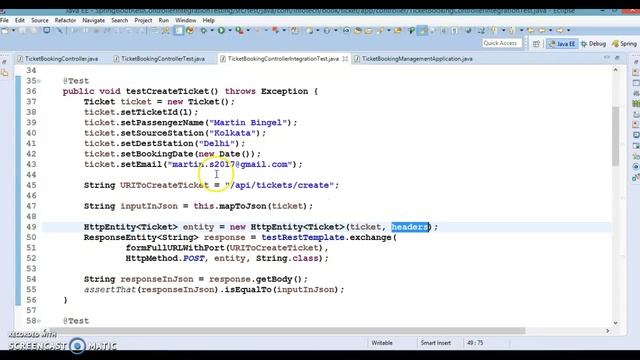Screen dimensions: 640x360
Task: Click the Forward navigation arrow icon
Action: click(560, 31)
